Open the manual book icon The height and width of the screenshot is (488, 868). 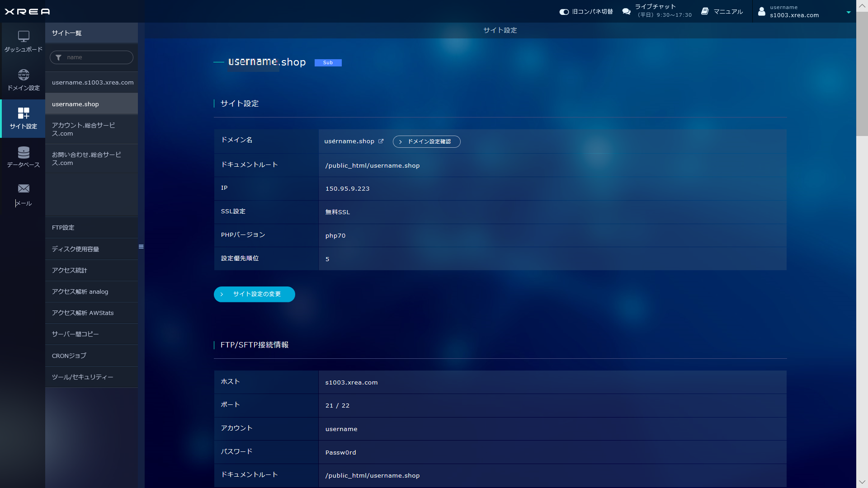705,11
